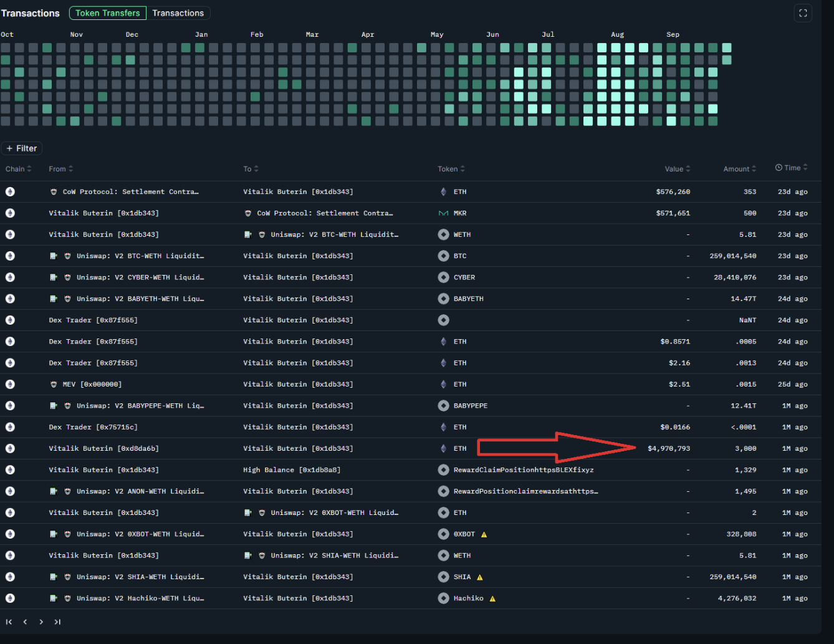Sort by the Amount column
This screenshot has height=644, width=834.
(740, 169)
